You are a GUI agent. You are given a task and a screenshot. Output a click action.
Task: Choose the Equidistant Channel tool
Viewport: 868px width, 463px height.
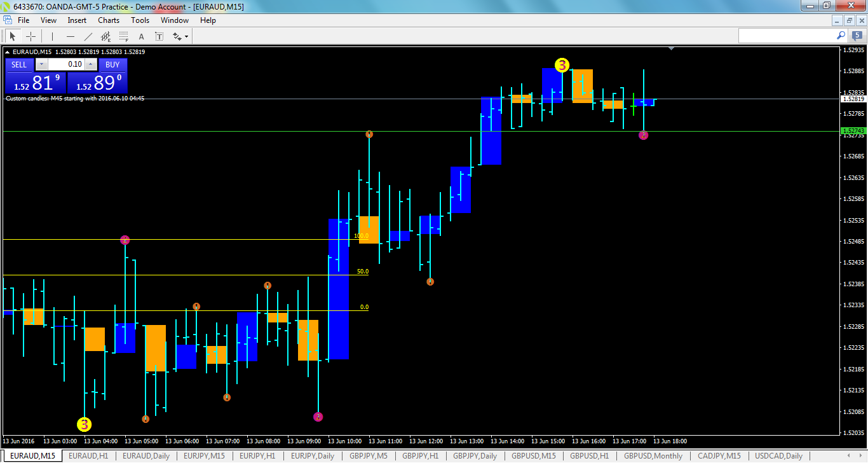(x=106, y=36)
